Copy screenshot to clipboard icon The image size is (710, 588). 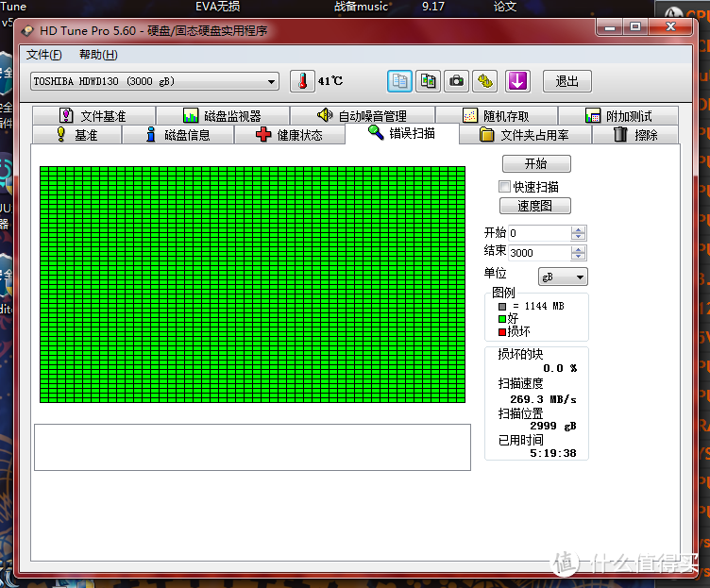tap(428, 81)
